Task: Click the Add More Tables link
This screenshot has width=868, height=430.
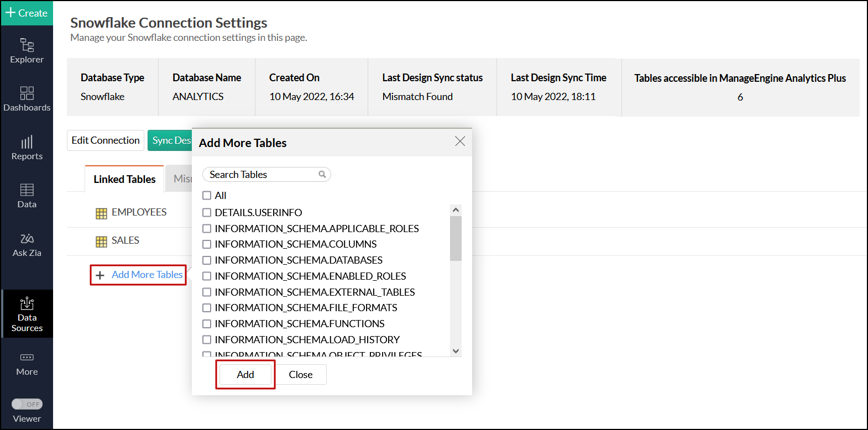Action: [x=147, y=275]
